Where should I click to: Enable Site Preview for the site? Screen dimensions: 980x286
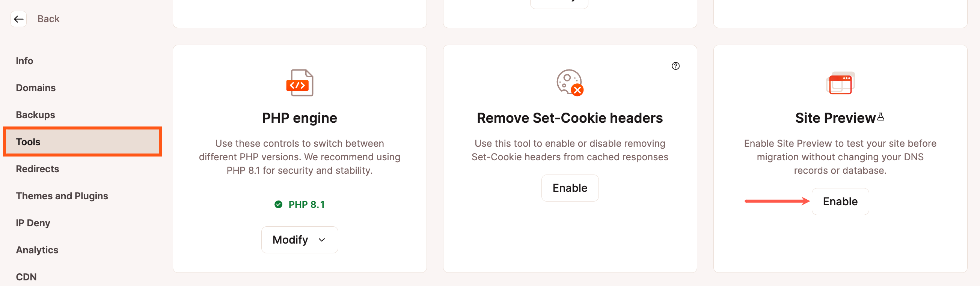840,202
